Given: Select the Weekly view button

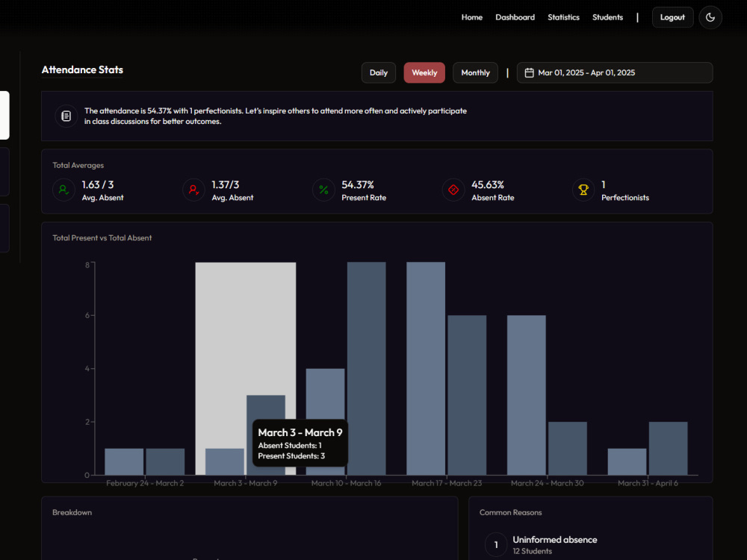Looking at the screenshot, I should coord(424,73).
